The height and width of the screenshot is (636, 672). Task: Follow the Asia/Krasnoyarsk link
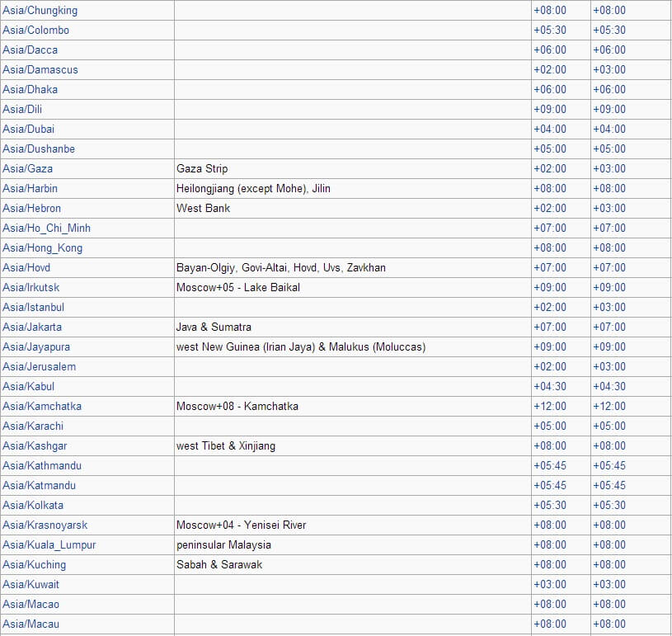point(45,525)
